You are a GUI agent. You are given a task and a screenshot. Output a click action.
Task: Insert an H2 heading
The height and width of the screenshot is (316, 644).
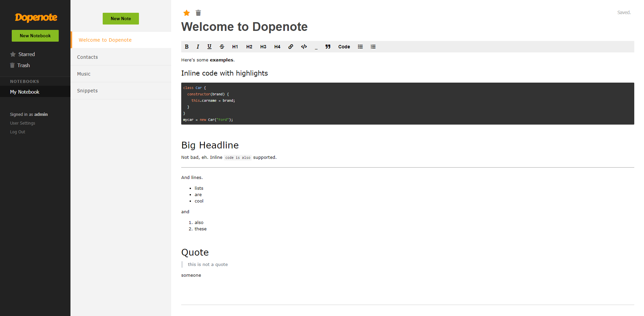click(249, 47)
